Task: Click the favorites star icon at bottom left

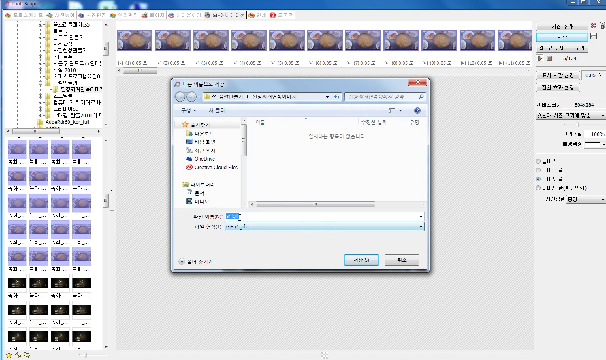Action: [x=9, y=355]
